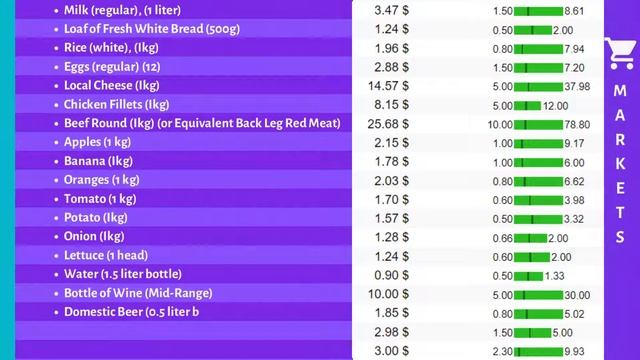Viewport: 640px width, 360px height.
Task: Click the potato range bar ending at 3.32
Action: click(538, 219)
